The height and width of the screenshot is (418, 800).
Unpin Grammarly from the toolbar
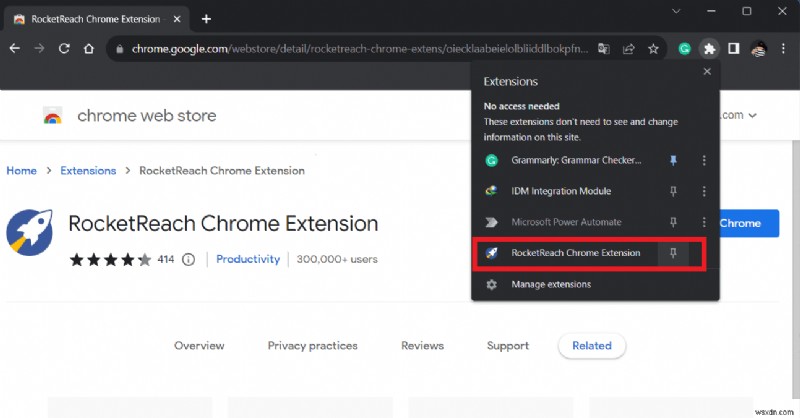pyautogui.click(x=673, y=160)
